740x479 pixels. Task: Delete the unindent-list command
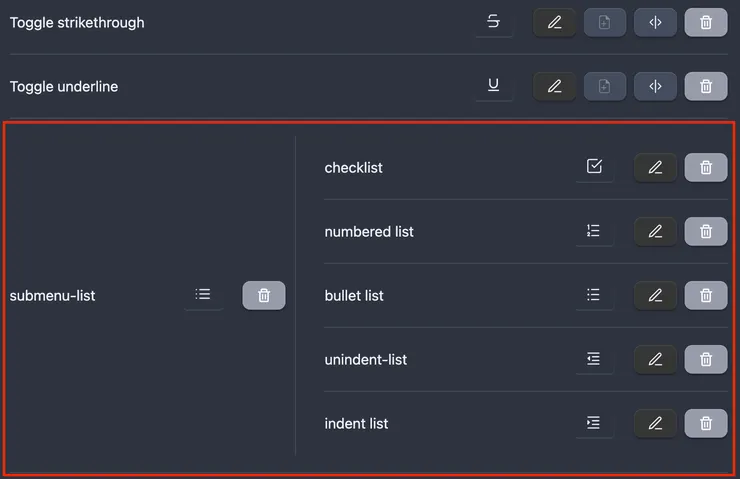(706, 359)
